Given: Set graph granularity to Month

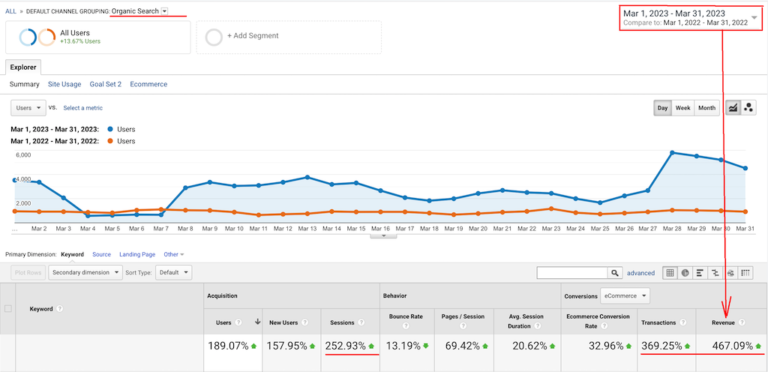Looking at the screenshot, I should point(707,108).
